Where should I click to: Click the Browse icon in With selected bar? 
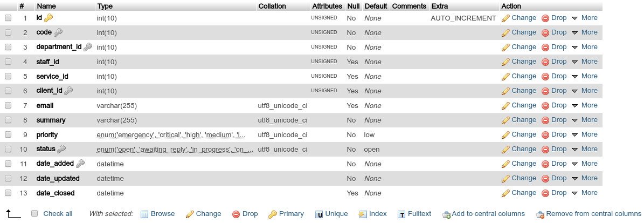click(144, 214)
